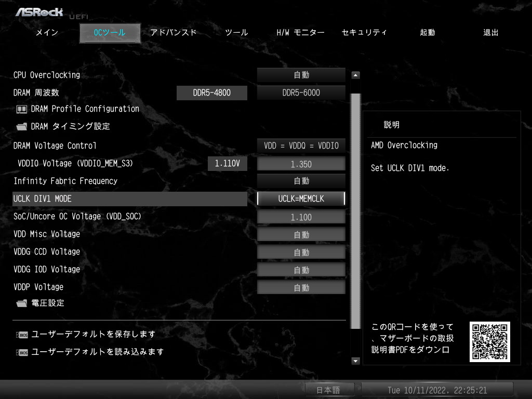Open DRAM Voltage Control VDD = VDDQ = VDDIO dropdown

301,145
